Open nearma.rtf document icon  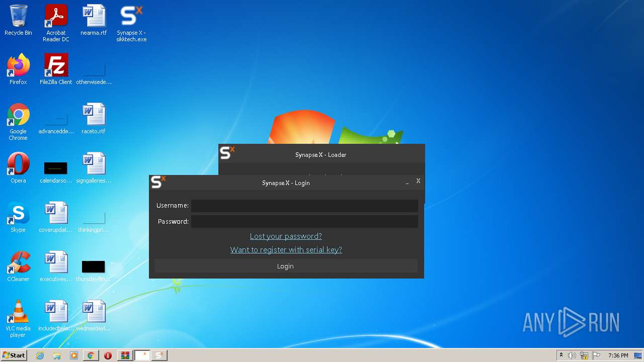coord(94,20)
